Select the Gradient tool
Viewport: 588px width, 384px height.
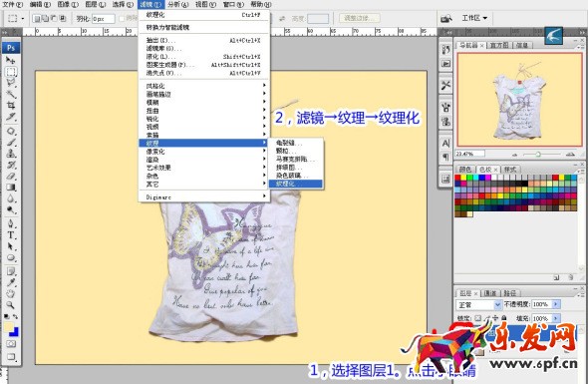pos(11,188)
